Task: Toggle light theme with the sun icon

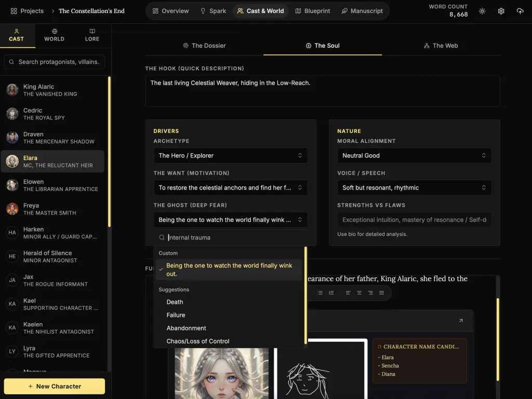Action: point(482,11)
